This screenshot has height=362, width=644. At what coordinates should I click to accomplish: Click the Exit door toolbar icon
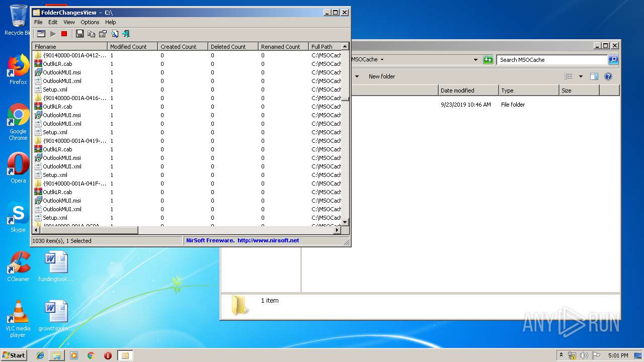(126, 34)
